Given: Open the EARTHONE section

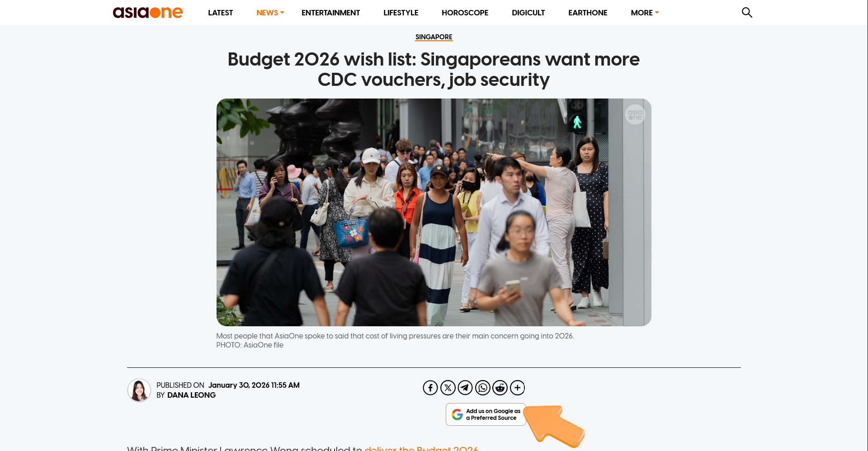Looking at the screenshot, I should coord(588,13).
